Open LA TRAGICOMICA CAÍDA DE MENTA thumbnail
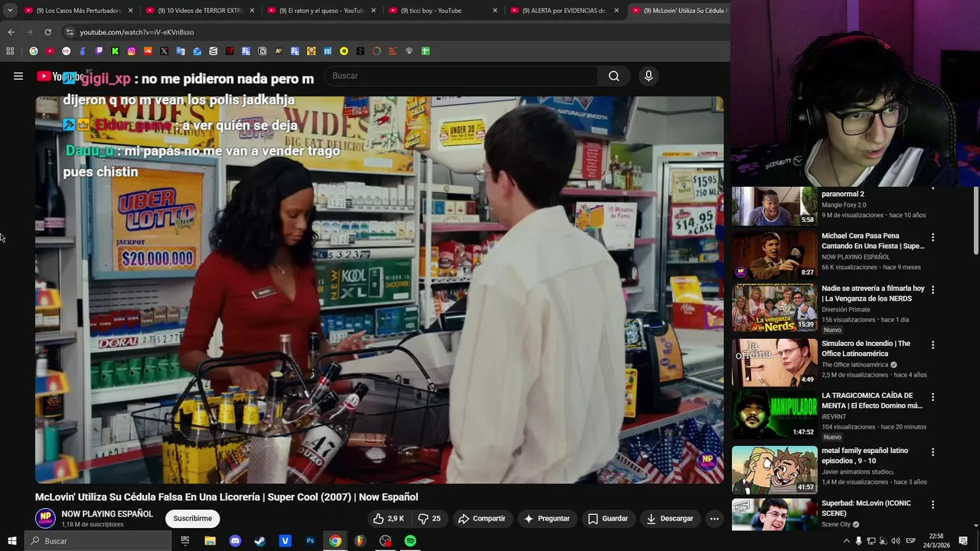Viewport: 980px width, 551px height. [x=775, y=415]
